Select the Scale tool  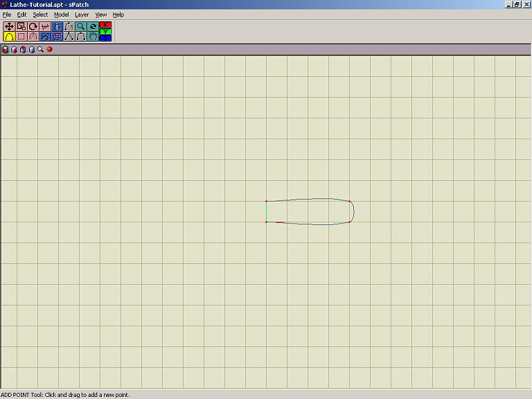coord(21,26)
